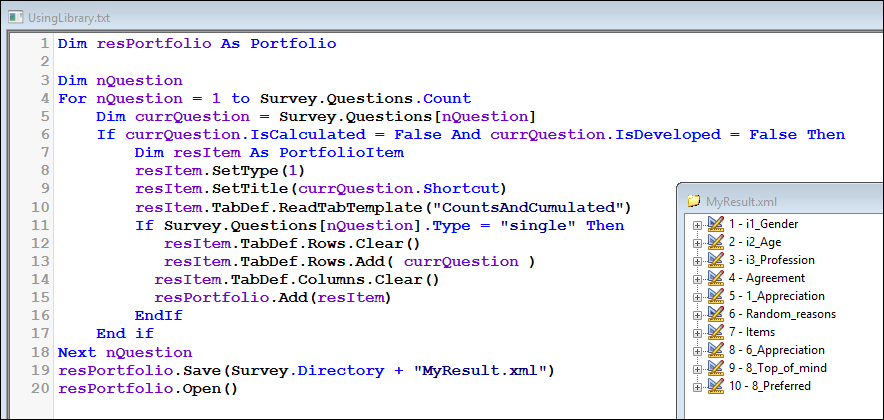Screen dimensions: 884x420
Task: Select the icon beside 6 - Random_reasons
Action: 715,314
